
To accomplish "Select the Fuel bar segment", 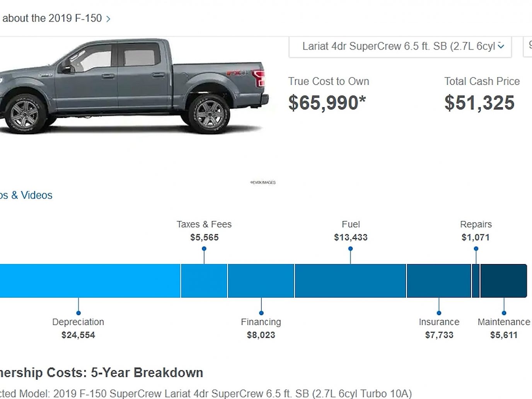I will 350,281.
